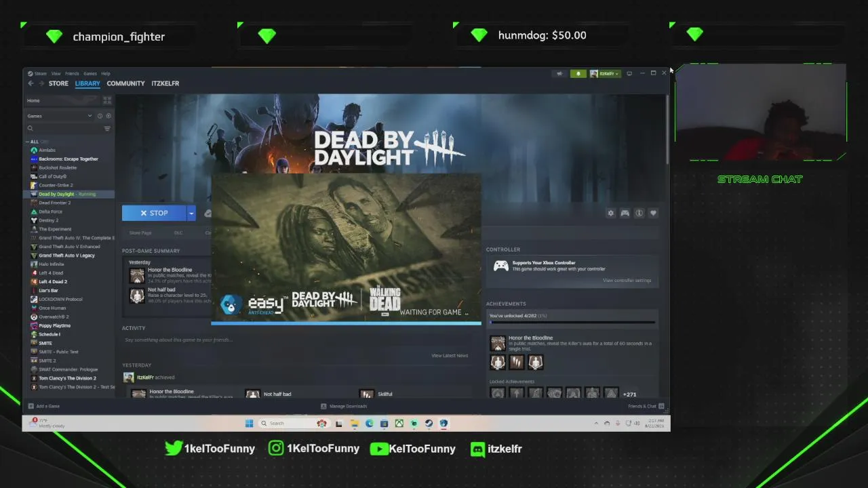
Task: Click View controller settings link
Action: coord(627,280)
